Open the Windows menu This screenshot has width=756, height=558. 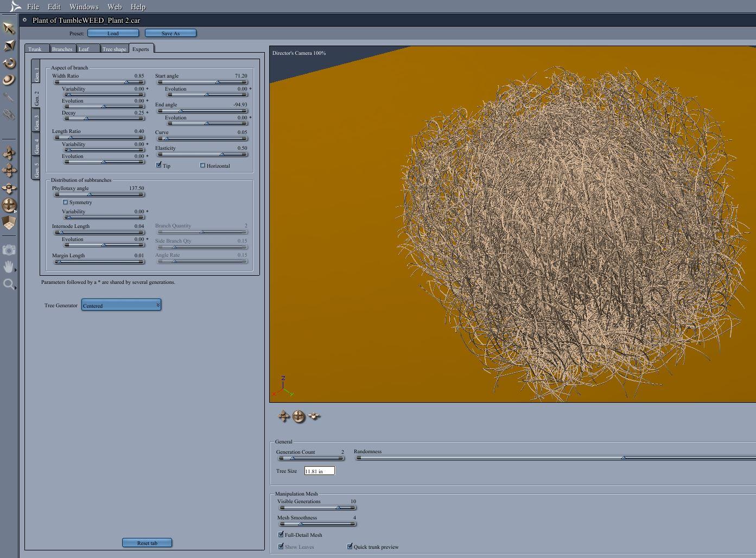click(84, 7)
